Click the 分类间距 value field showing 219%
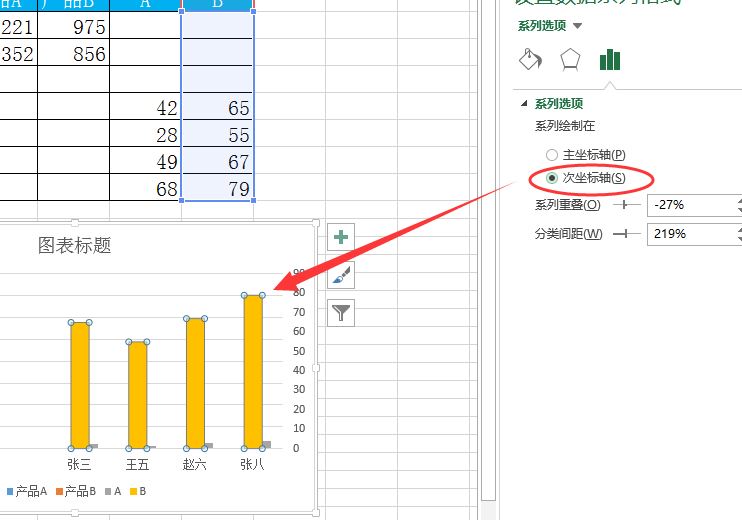This screenshot has height=520, width=742. click(x=690, y=233)
